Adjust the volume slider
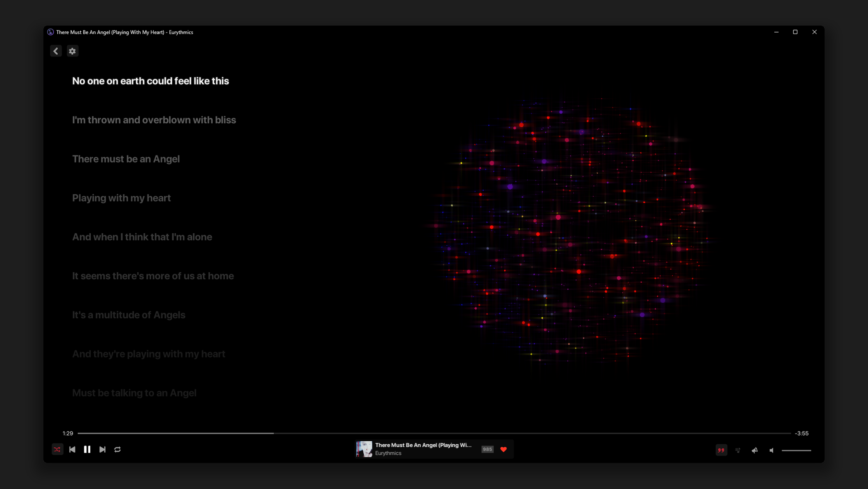The image size is (868, 489). [796, 450]
